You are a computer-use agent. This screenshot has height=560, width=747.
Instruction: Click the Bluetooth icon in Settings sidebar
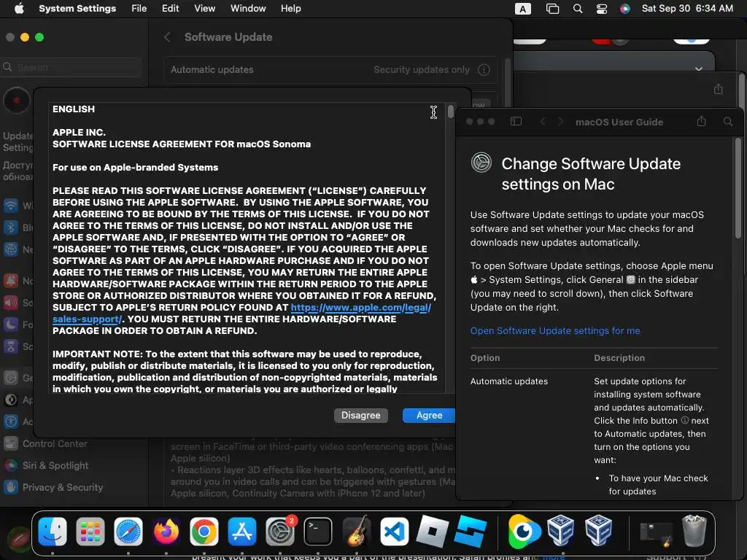[10, 227]
